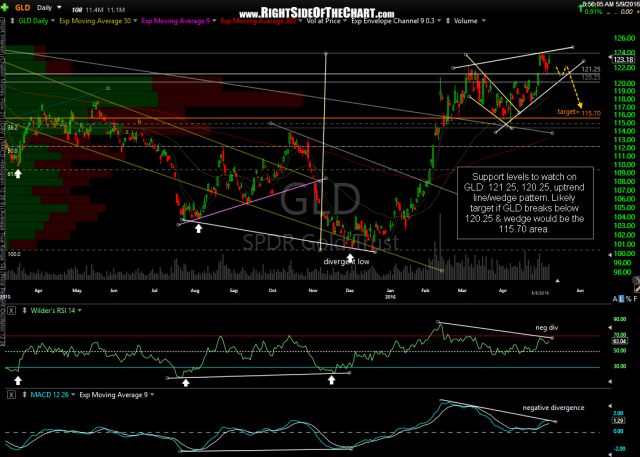640x457 pixels.
Task: Click the 'neg div' RSI label
Action: 547,328
